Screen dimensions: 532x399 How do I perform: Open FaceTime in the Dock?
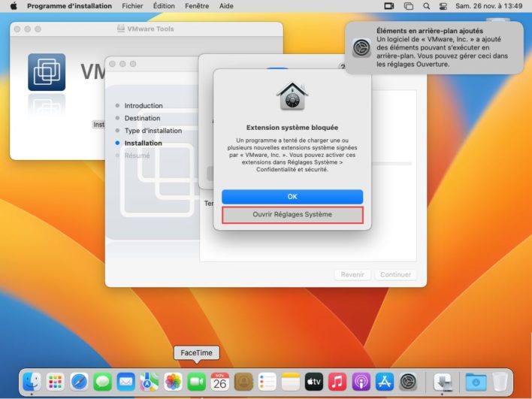(196, 382)
